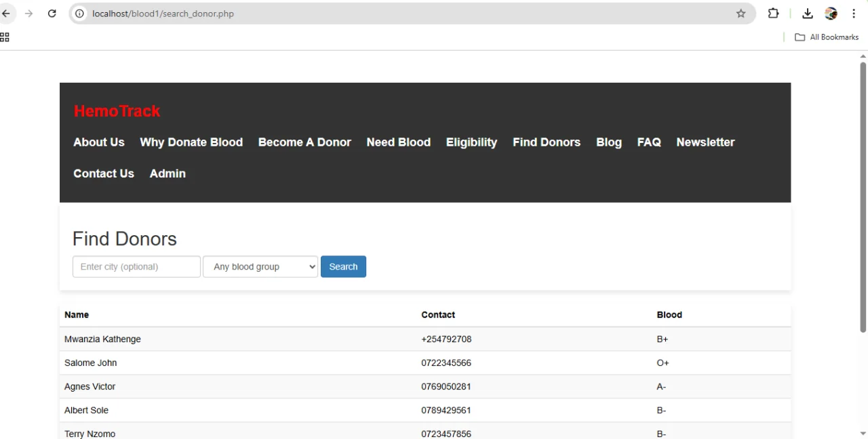Click the site information icon in address bar

[x=79, y=14]
